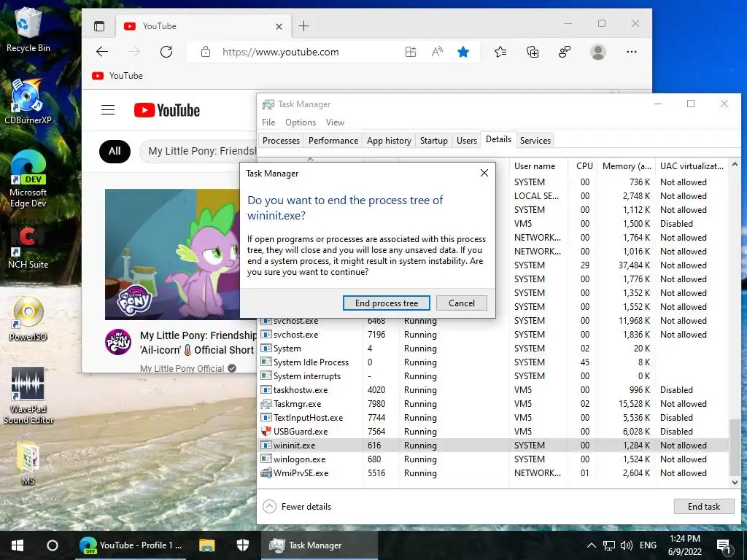The width and height of the screenshot is (747, 560).
Task: Open My Little Pony Official channel link
Action: [182, 368]
